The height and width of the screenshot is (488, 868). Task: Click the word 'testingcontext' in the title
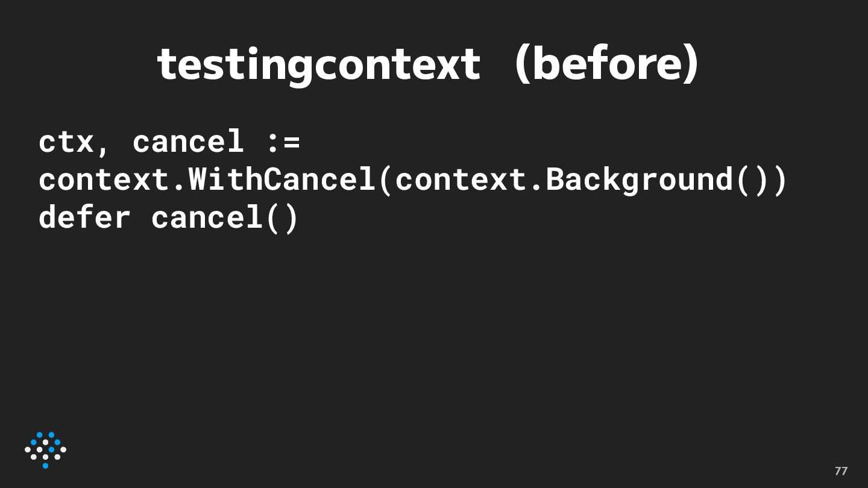(318, 64)
